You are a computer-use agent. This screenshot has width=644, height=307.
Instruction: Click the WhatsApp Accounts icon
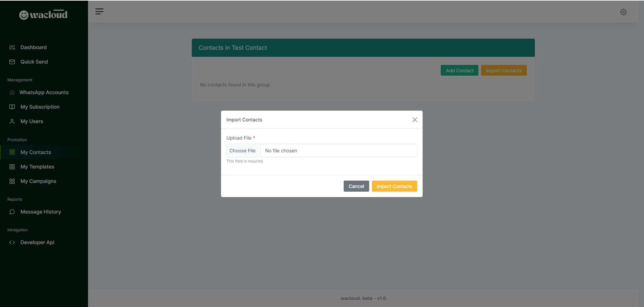12,92
